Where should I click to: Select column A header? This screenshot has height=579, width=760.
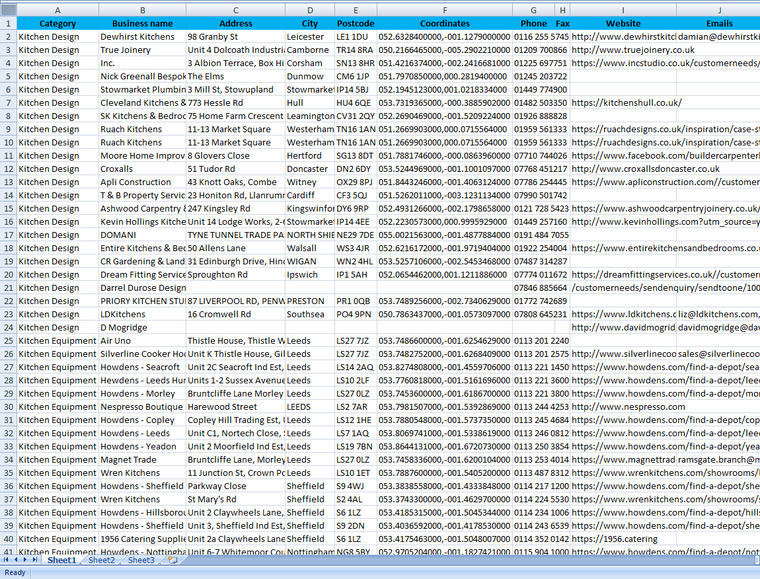coord(58,10)
